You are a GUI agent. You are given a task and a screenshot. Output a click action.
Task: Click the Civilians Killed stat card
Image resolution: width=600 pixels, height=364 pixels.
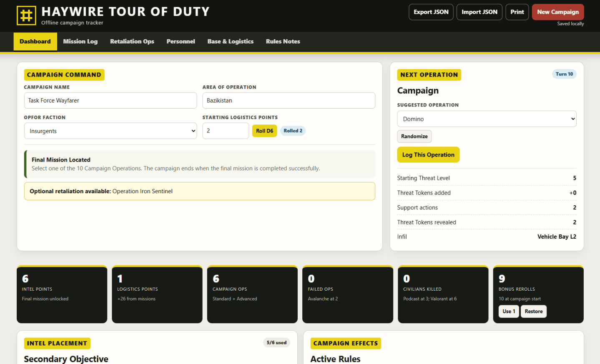point(443,294)
